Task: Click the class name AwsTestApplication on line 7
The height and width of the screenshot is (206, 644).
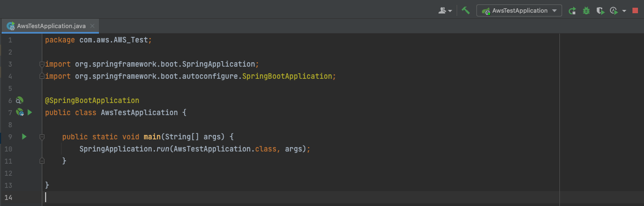Action: pyautogui.click(x=140, y=112)
